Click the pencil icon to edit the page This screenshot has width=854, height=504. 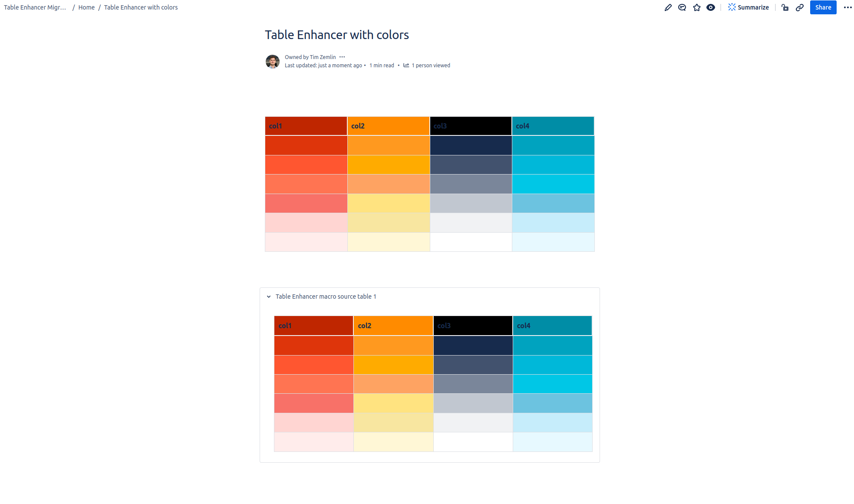[668, 7]
